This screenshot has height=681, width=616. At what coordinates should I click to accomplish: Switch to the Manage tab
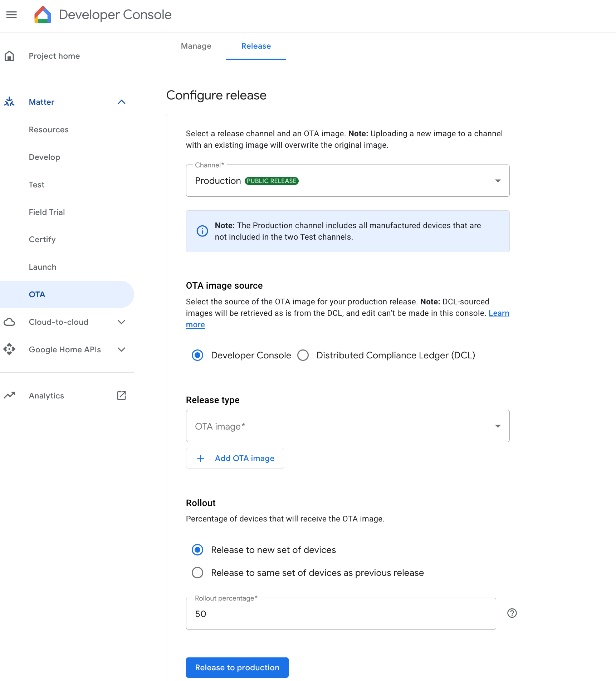click(196, 46)
